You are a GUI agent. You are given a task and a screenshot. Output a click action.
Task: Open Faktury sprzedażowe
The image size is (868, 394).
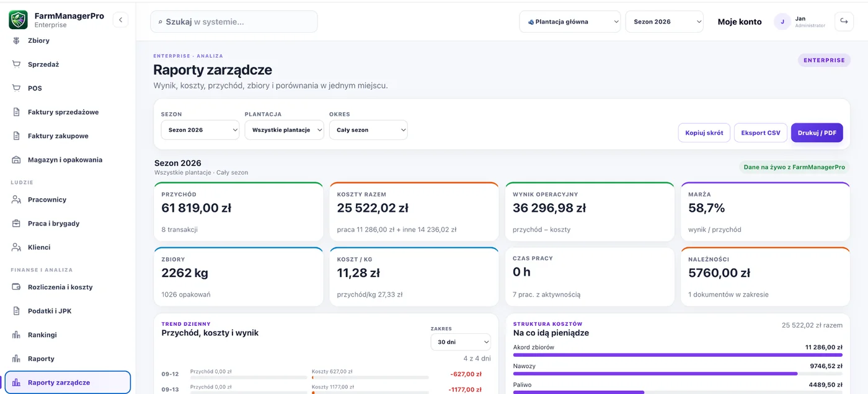pyautogui.click(x=68, y=112)
